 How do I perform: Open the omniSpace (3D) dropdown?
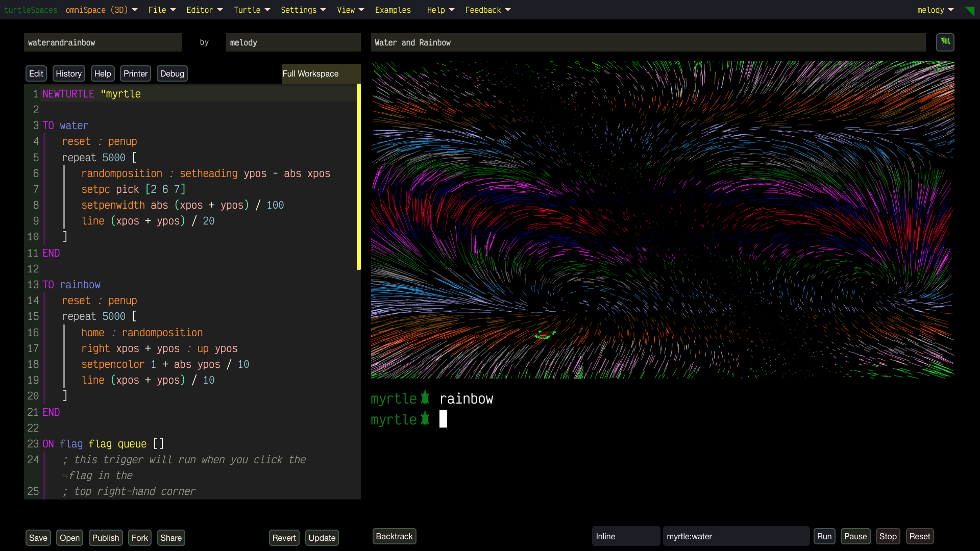pos(102,10)
